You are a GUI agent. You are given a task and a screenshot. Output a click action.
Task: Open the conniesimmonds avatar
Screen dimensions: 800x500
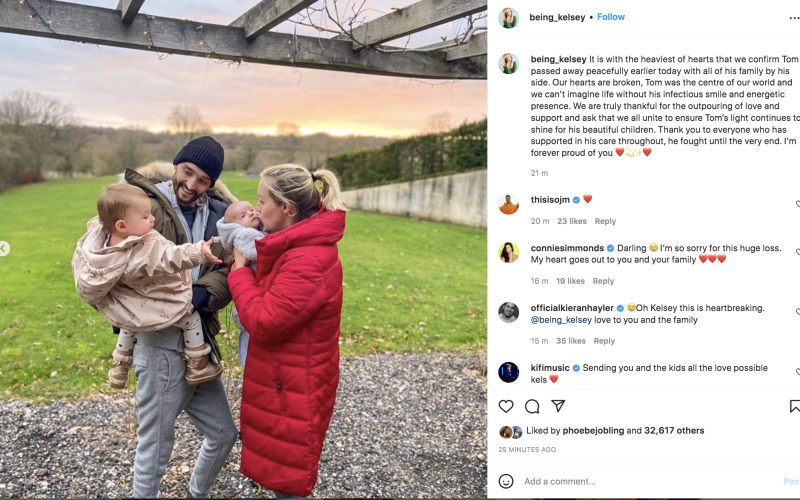tap(508, 253)
